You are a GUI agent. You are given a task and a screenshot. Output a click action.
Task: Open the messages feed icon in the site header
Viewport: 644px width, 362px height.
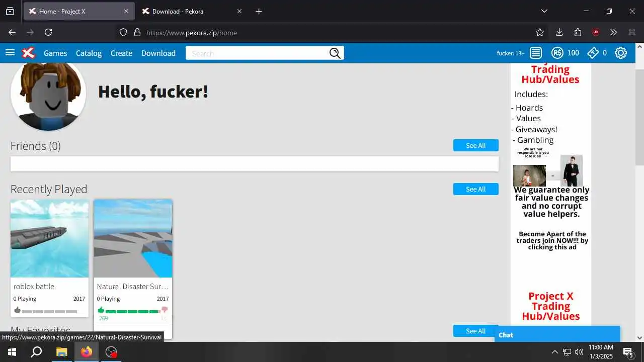pos(536,53)
